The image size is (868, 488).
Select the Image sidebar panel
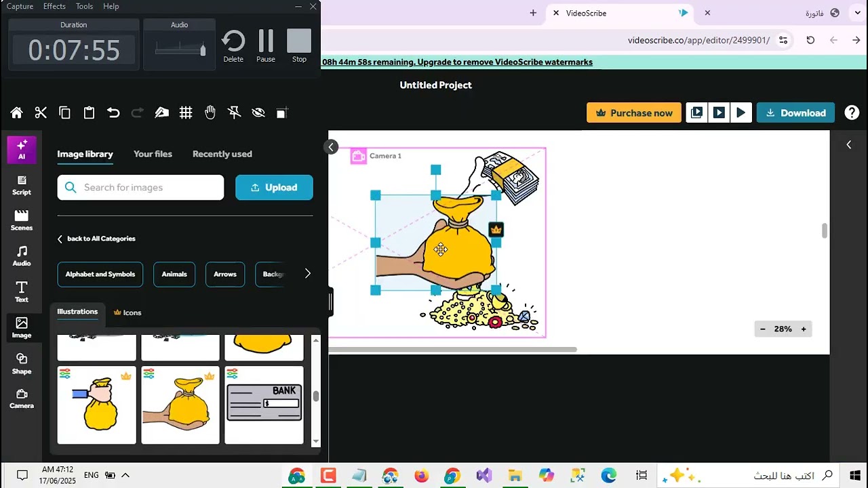coord(22,327)
